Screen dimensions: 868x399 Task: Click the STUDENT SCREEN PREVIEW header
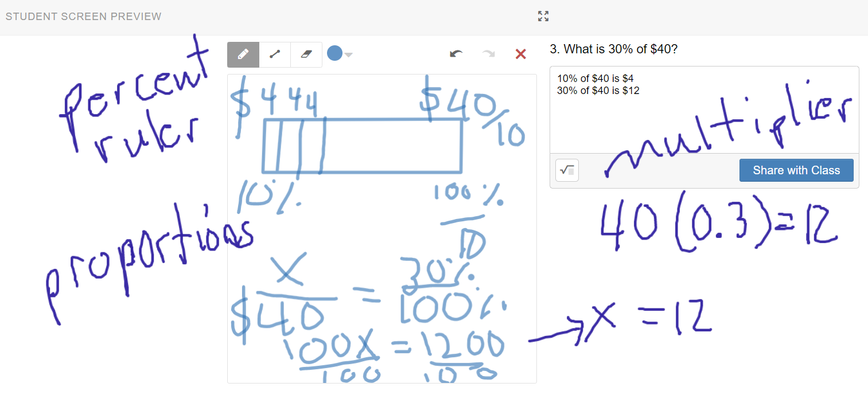[x=83, y=16]
